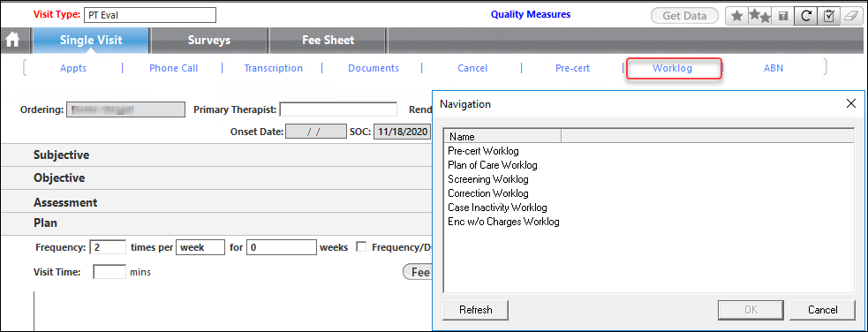Open the Pre-cert link
The width and height of the screenshot is (868, 332).
click(572, 68)
